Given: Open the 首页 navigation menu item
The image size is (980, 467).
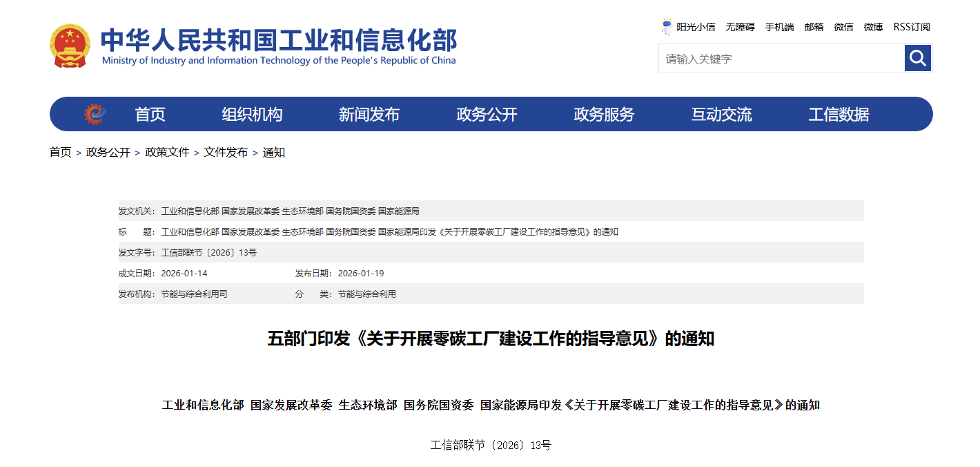Looking at the screenshot, I should 150,115.
